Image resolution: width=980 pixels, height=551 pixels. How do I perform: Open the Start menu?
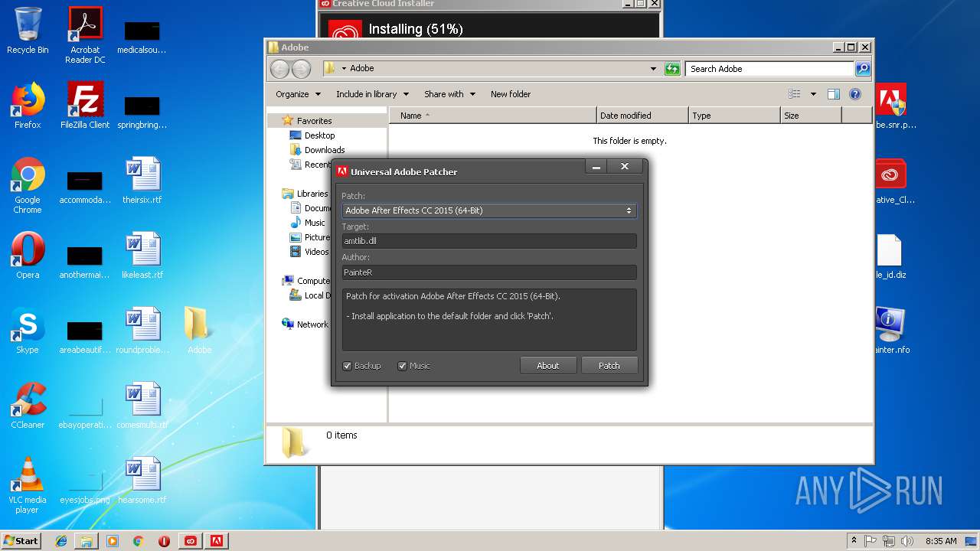click(x=21, y=541)
